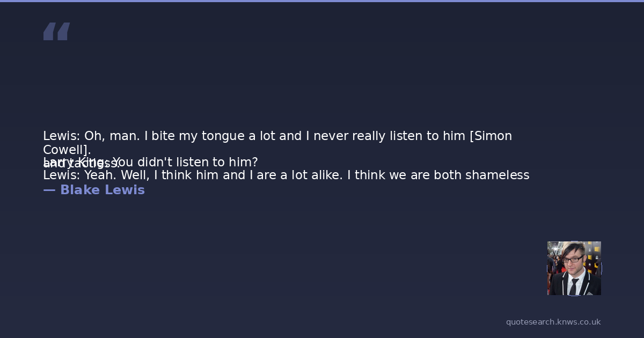Click the overlapping "and tactless." text
Viewport: 644px width, 338px height.
point(82,164)
